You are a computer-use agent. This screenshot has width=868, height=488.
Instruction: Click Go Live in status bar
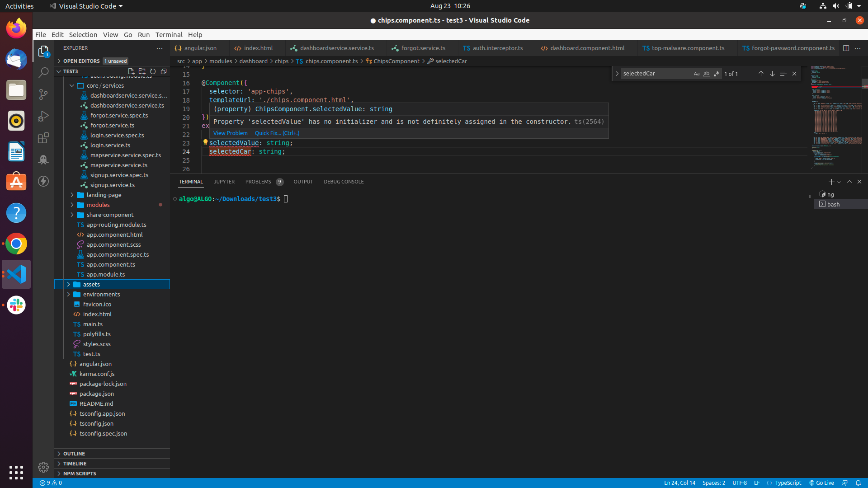[x=821, y=483]
